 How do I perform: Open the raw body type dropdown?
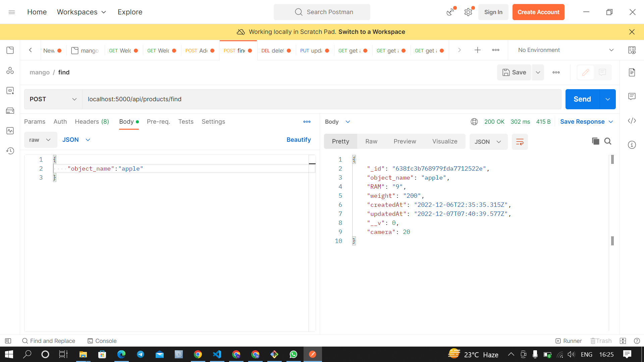tap(40, 140)
